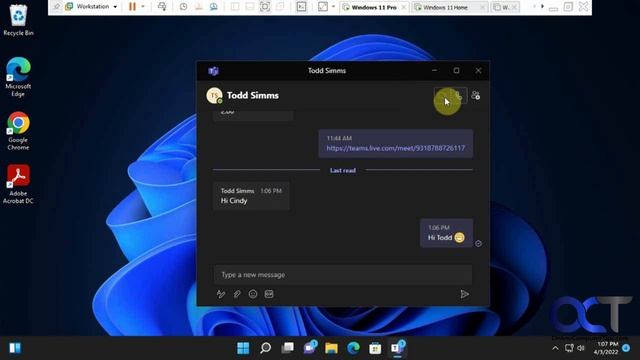Select the Adobe Acrobat DC desktop shortcut
The height and width of the screenshot is (360, 640).
(x=18, y=184)
